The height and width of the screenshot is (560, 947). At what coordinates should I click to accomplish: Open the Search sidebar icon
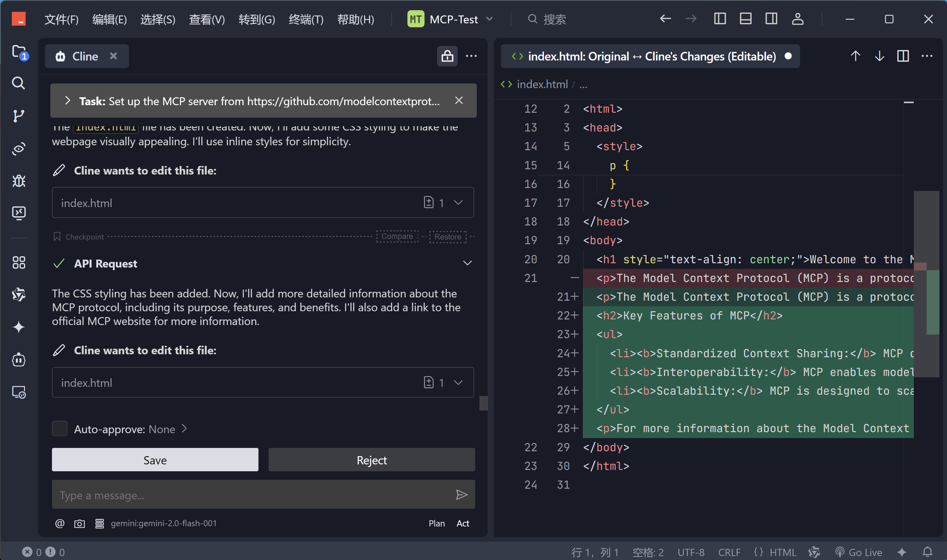(18, 83)
